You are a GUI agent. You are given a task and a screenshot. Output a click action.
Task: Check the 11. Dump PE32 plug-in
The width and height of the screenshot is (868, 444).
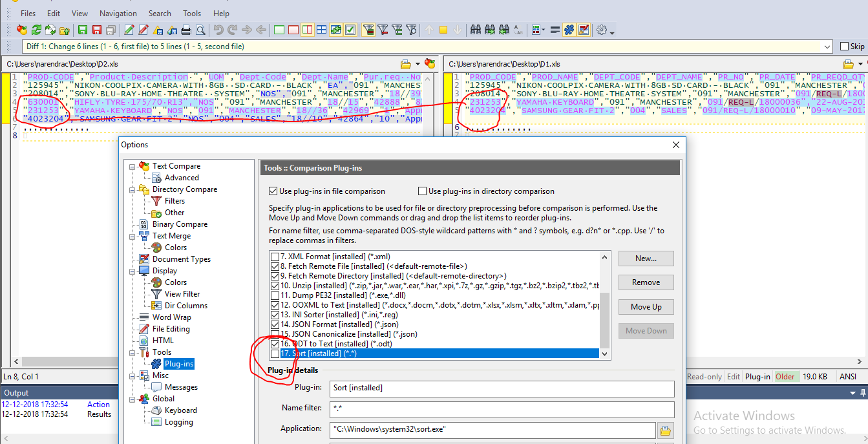point(275,295)
